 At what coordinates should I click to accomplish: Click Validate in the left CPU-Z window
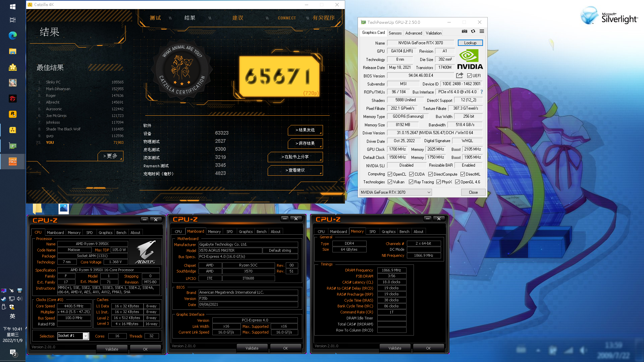pos(112,349)
